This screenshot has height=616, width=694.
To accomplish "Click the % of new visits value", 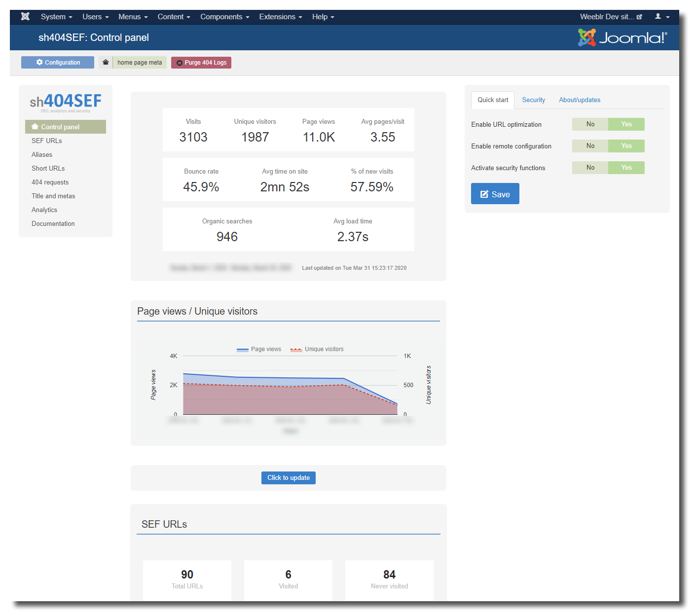I will pos(372,187).
